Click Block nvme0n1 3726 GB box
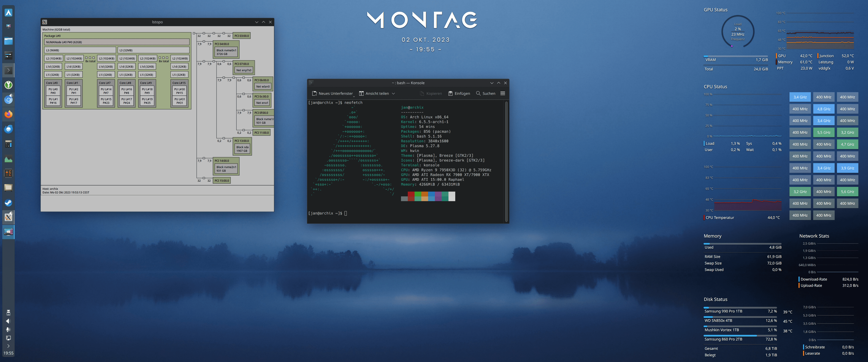 click(226, 52)
